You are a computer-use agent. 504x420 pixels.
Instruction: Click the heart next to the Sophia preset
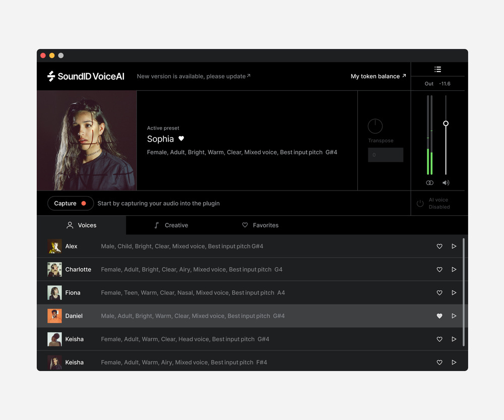(180, 139)
